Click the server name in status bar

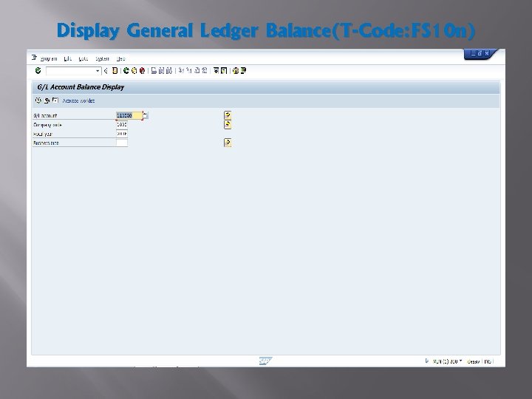pos(474,361)
